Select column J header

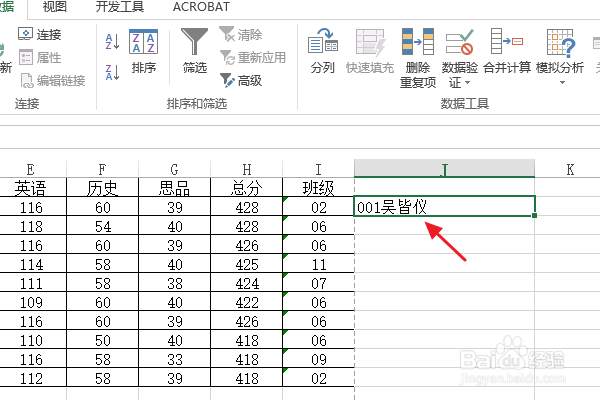click(x=444, y=168)
